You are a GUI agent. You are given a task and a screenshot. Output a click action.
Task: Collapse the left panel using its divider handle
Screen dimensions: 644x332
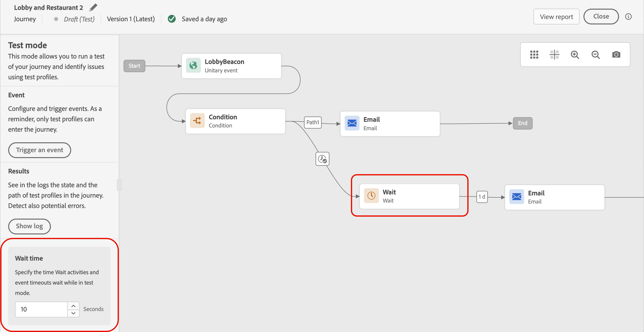[x=119, y=185]
